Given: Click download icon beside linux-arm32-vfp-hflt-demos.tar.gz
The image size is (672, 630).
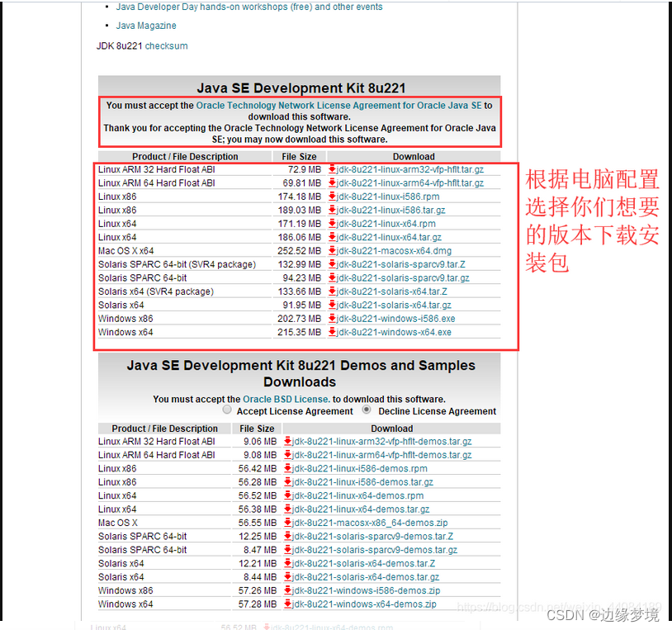Looking at the screenshot, I should (287, 442).
